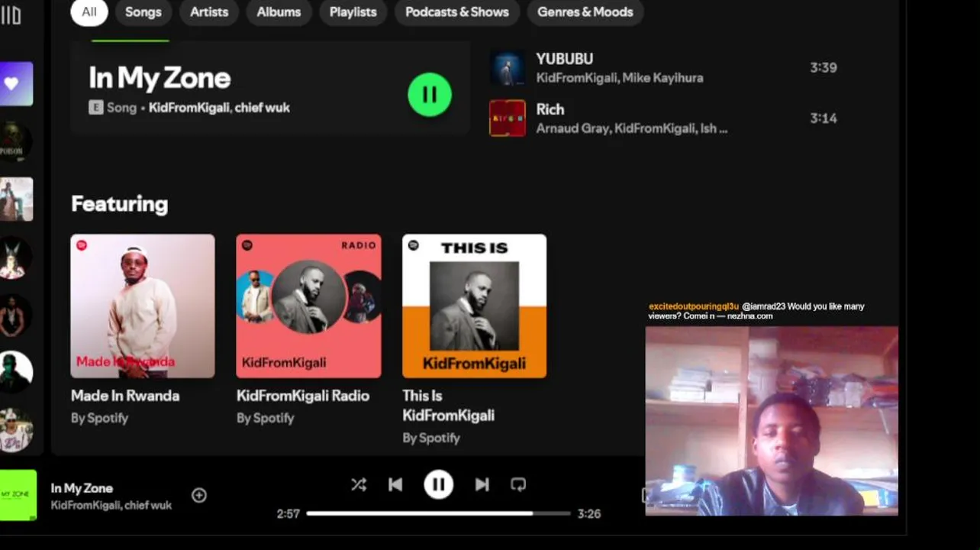The width and height of the screenshot is (980, 550).
Task: Click the 2:57 elapsed time label
Action: click(x=289, y=514)
